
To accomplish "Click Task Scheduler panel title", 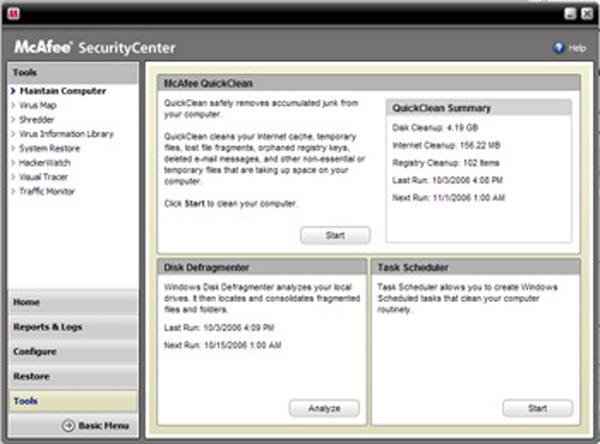I will pos(413,268).
